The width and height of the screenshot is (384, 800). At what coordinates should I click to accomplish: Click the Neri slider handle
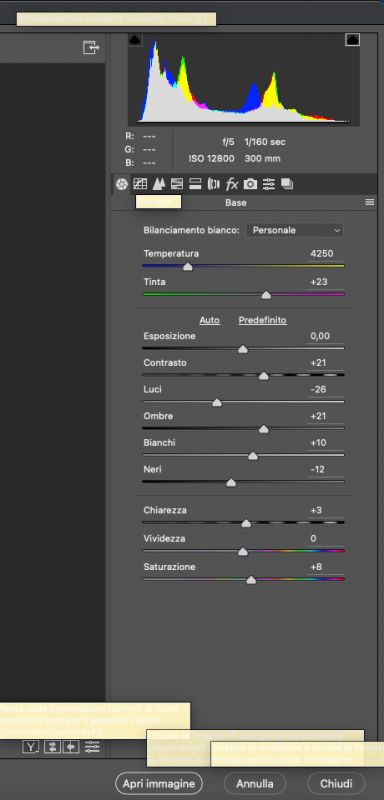click(231, 483)
